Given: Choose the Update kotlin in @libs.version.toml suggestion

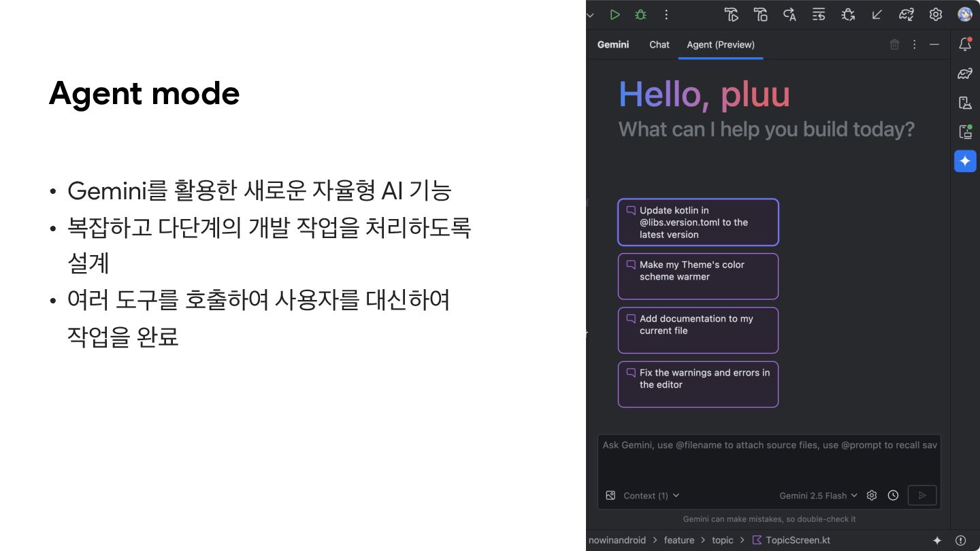Looking at the screenshot, I should (x=698, y=222).
